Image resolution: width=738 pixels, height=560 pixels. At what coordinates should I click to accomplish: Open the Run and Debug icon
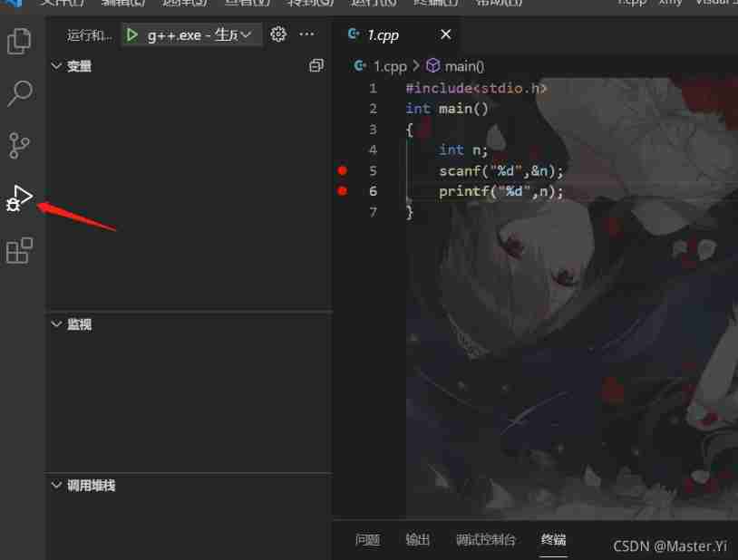[19, 198]
